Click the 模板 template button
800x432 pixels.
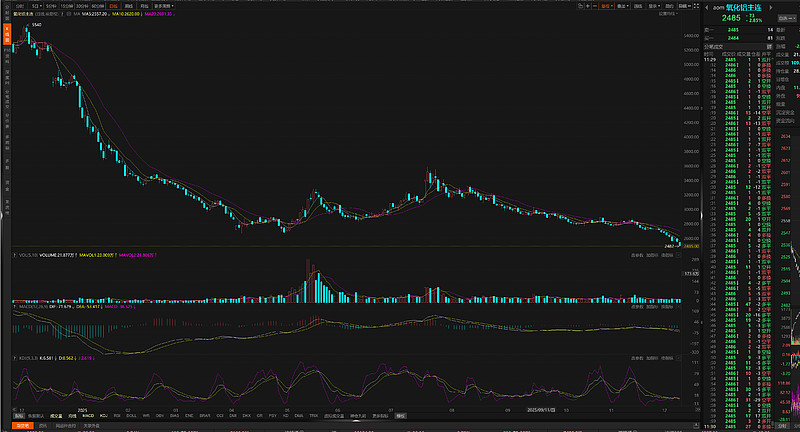click(401, 416)
